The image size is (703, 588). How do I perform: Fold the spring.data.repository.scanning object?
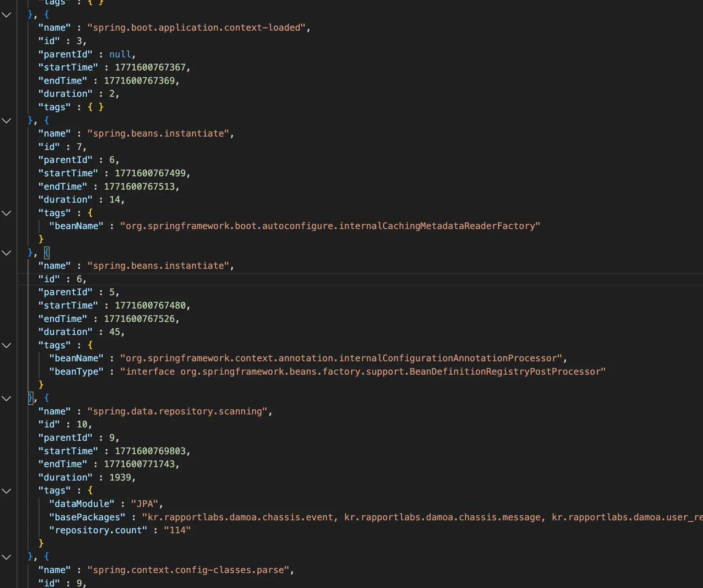[7, 399]
